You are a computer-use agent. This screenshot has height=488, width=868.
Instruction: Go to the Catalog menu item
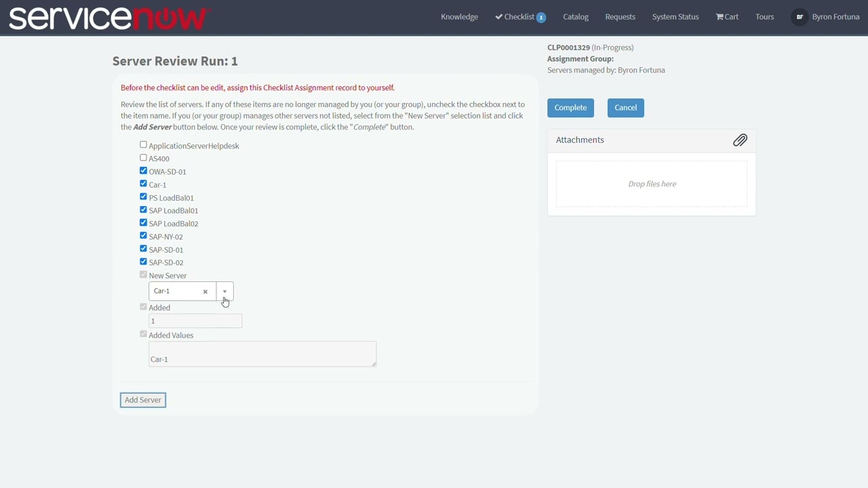click(x=575, y=16)
